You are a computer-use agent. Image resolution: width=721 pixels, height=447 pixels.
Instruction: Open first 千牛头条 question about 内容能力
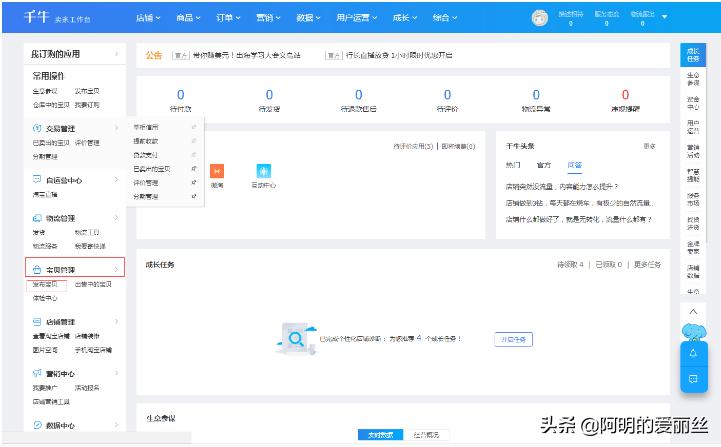coord(562,186)
